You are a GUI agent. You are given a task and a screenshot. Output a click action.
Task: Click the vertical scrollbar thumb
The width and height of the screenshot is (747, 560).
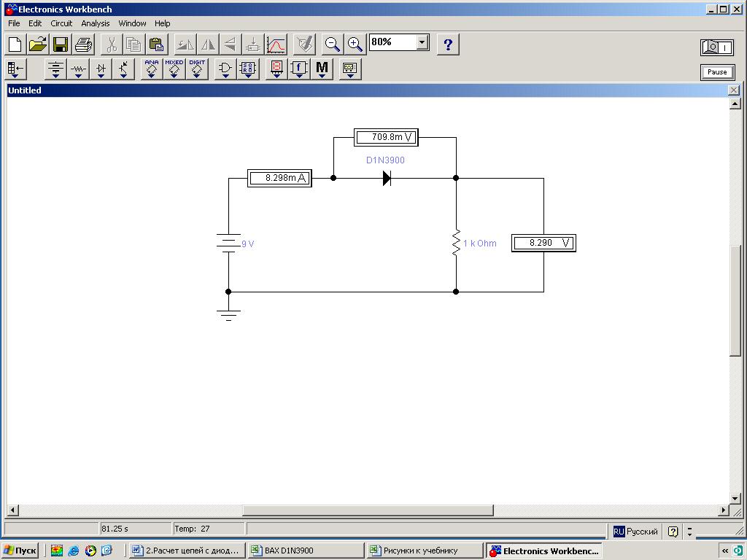point(735,300)
